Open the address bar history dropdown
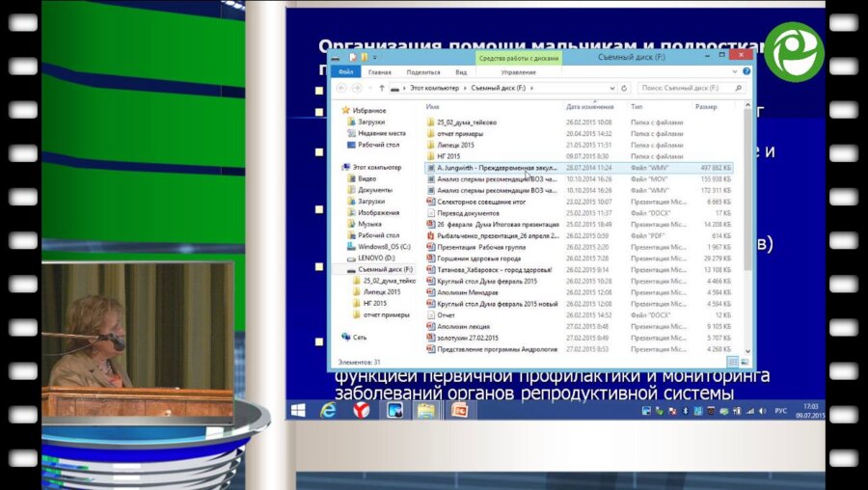 pos(611,88)
